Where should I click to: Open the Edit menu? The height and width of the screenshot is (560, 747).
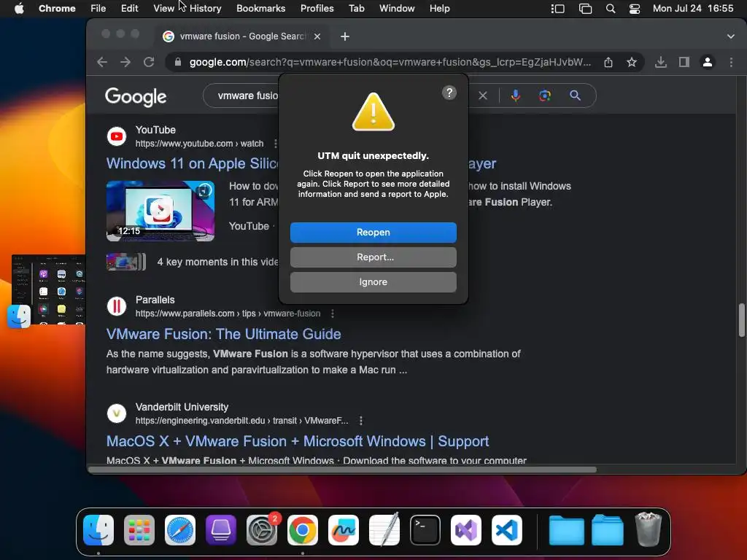pos(129,8)
